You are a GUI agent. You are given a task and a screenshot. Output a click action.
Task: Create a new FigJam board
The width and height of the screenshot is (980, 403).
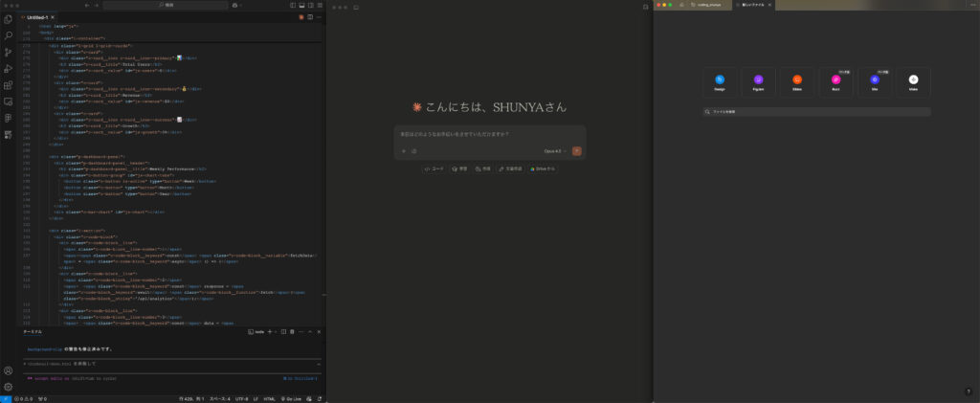point(758,82)
